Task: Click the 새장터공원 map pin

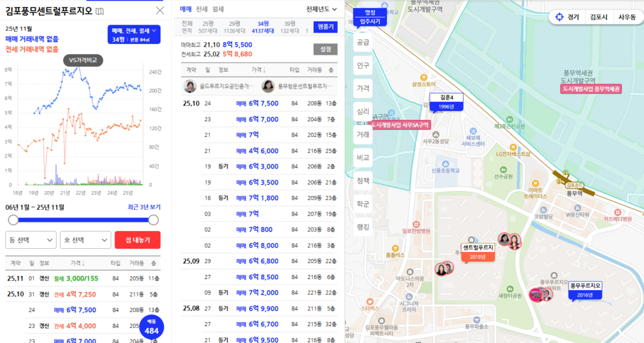Action: 509,289
